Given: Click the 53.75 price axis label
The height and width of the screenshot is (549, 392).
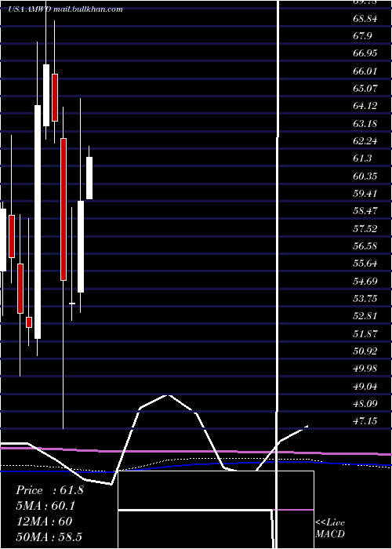Looking at the screenshot, I should [365, 298].
